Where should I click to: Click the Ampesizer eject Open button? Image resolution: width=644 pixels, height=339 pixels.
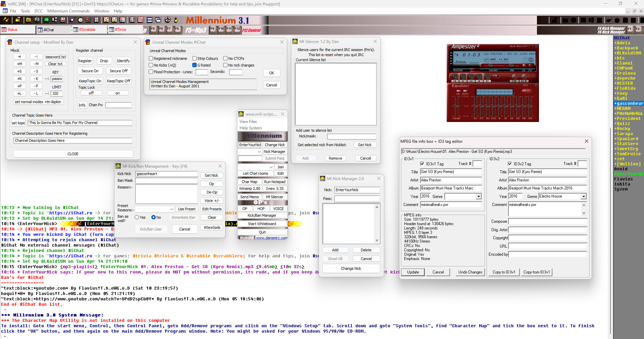point(496,76)
